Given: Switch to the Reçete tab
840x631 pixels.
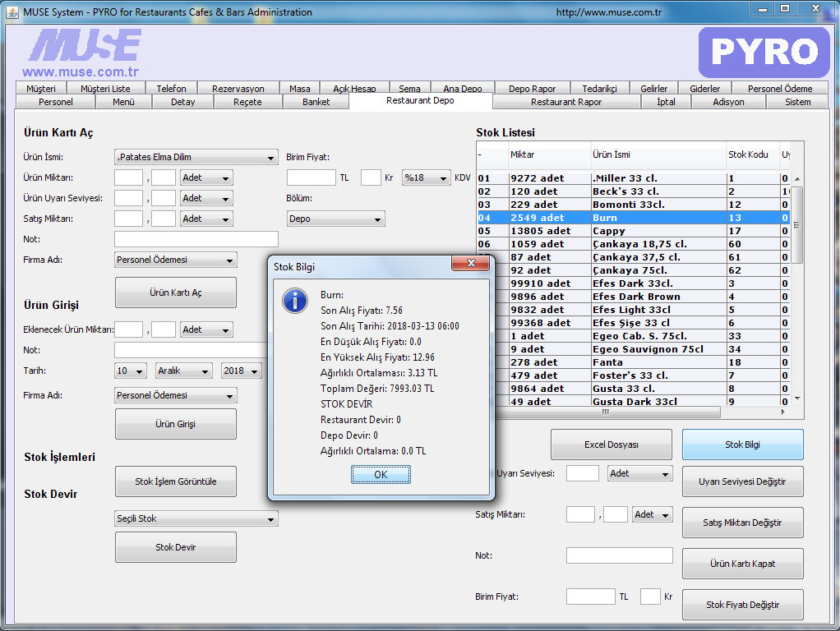Looking at the screenshot, I should [x=247, y=102].
